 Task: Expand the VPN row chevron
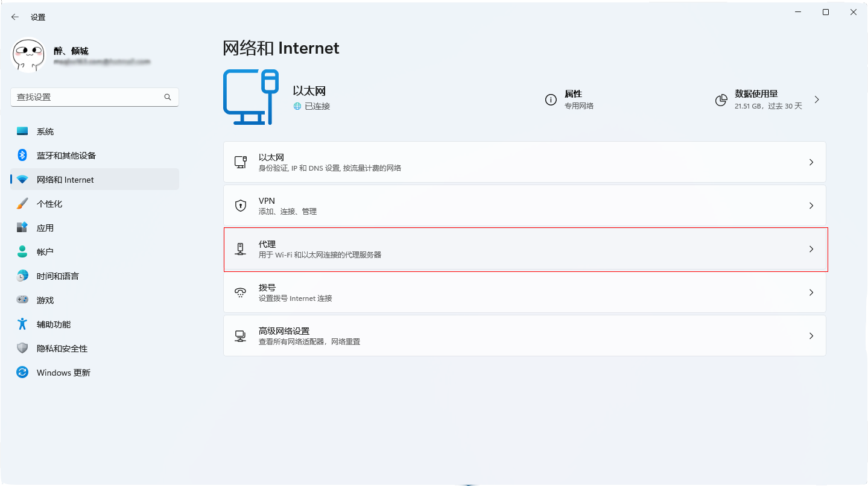[x=811, y=206]
